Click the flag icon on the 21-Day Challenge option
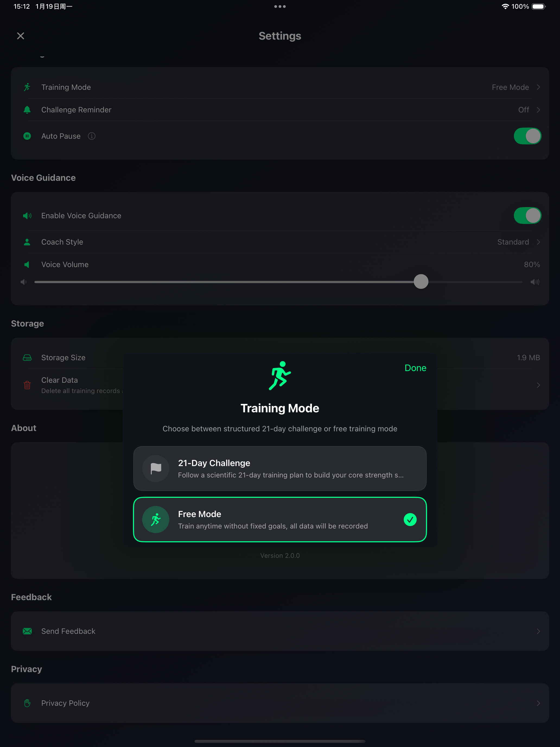Screen dimensions: 560x747 [x=156, y=469]
